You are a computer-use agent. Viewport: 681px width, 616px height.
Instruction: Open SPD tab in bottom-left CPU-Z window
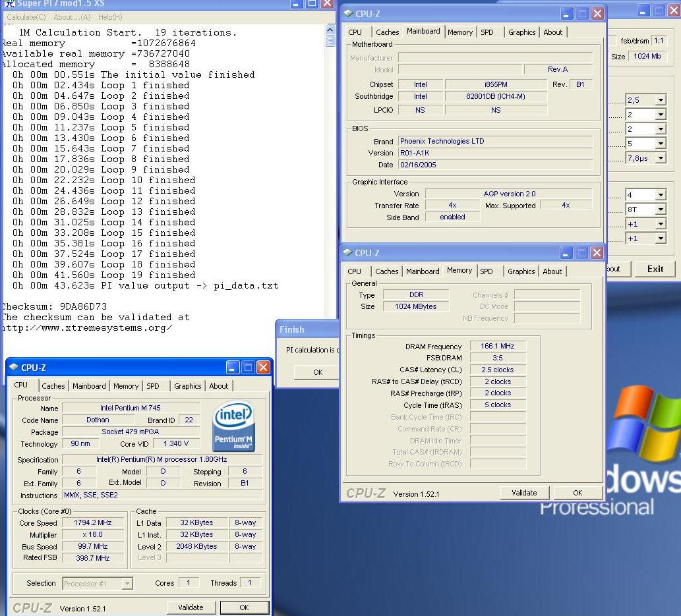tap(152, 386)
